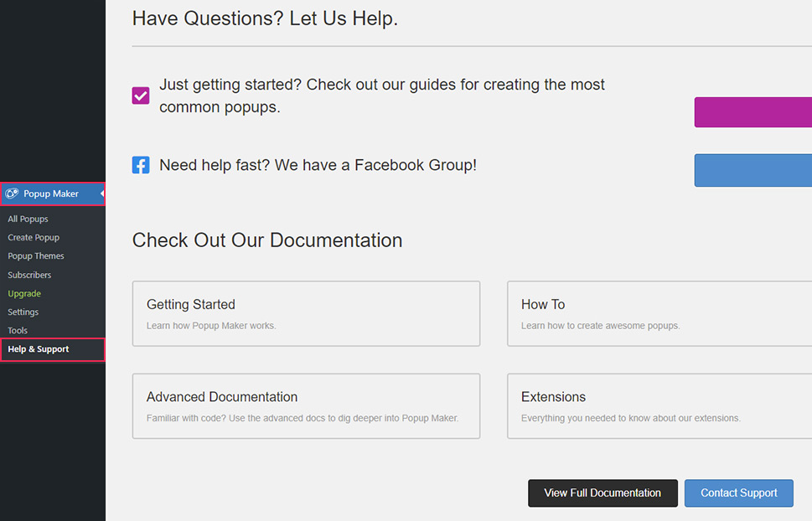
Task: Open the Popup Themes menu item
Action: 35,255
